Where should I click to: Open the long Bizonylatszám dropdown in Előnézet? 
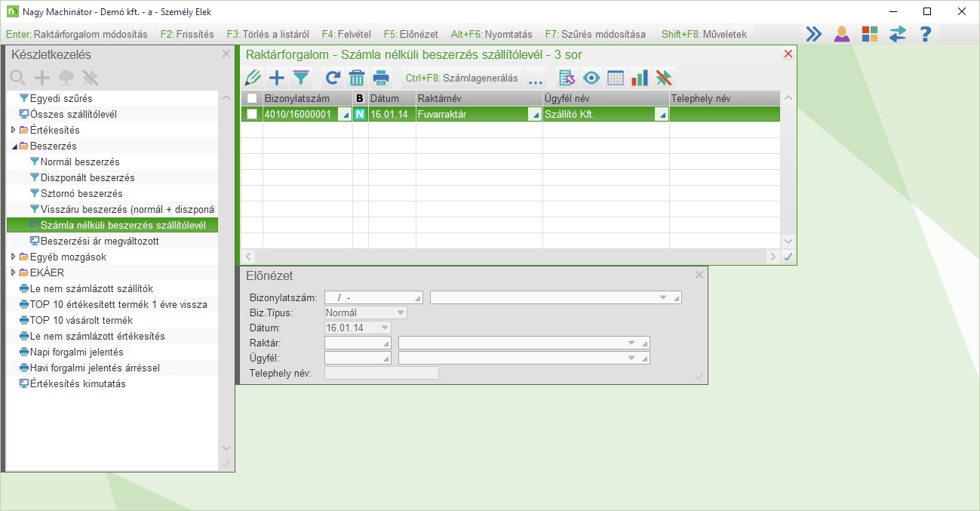tap(663, 297)
